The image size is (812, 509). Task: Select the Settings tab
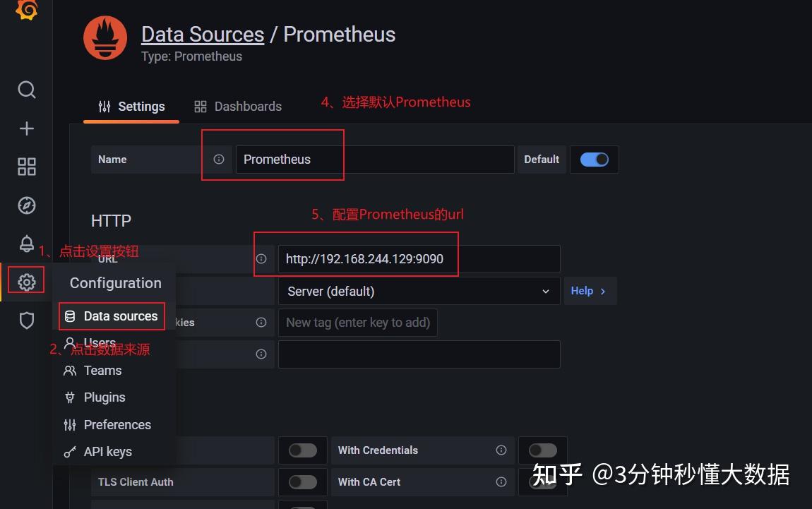coord(131,106)
